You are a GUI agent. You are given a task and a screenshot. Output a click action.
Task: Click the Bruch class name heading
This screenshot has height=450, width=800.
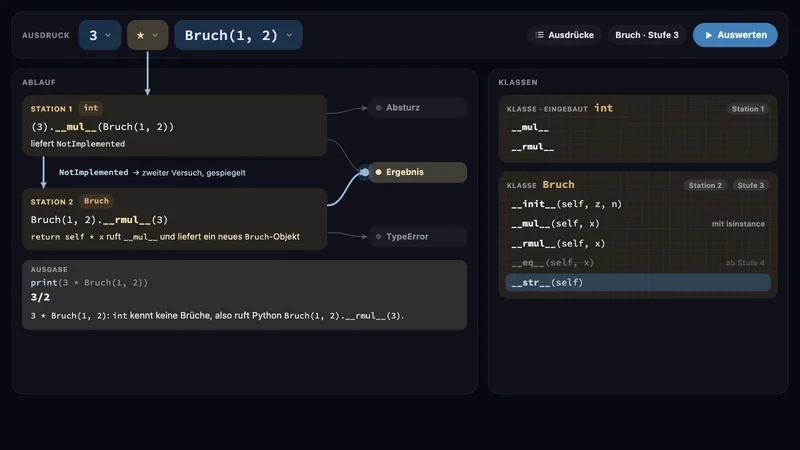pos(558,185)
